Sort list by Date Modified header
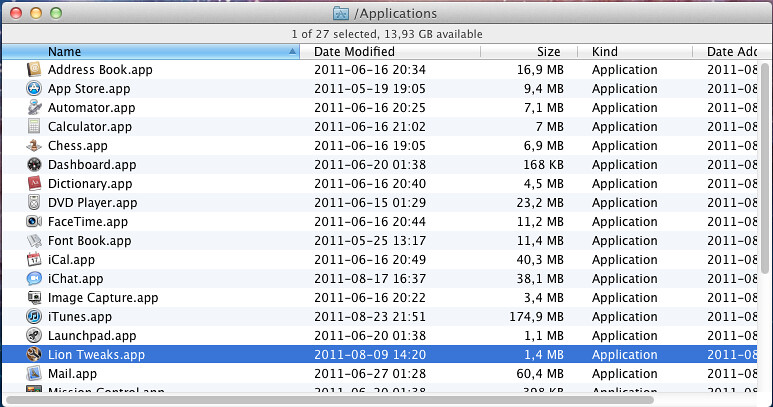The height and width of the screenshot is (407, 773). 390,51
